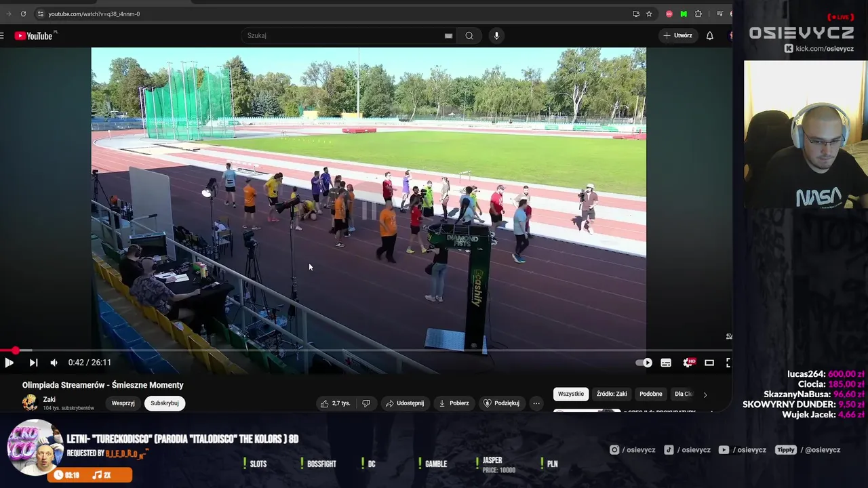Start voice search with the microphone
This screenshot has height=488, width=868.
pyautogui.click(x=496, y=35)
